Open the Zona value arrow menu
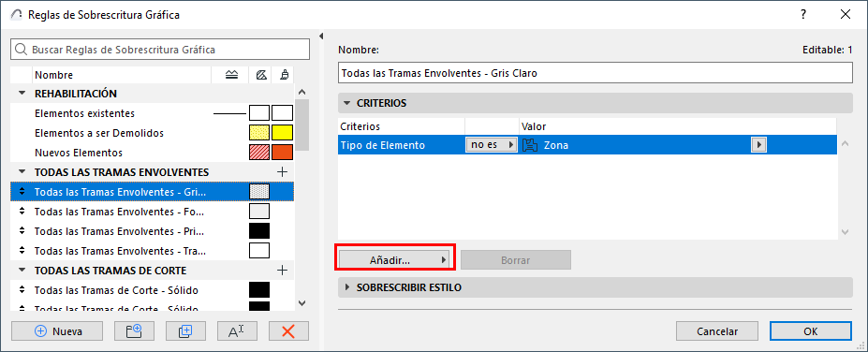The image size is (868, 352). (x=758, y=145)
